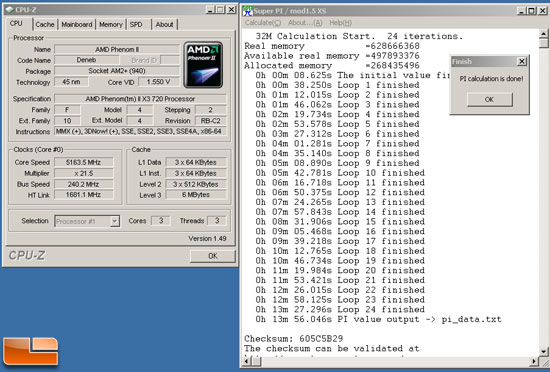The width and height of the screenshot is (550, 372).
Task: Click the 'Loop 1 finished' line
Action: pyautogui.click(x=337, y=85)
